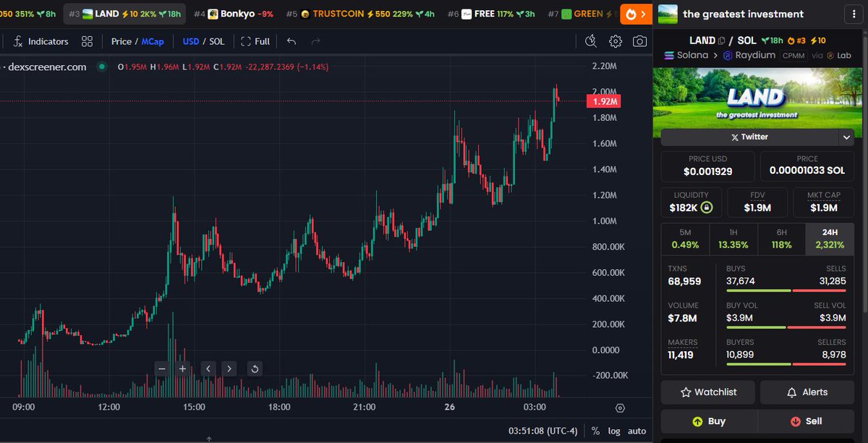The width and height of the screenshot is (868, 443).
Task: Open the Raydium DEX link
Action: click(749, 55)
